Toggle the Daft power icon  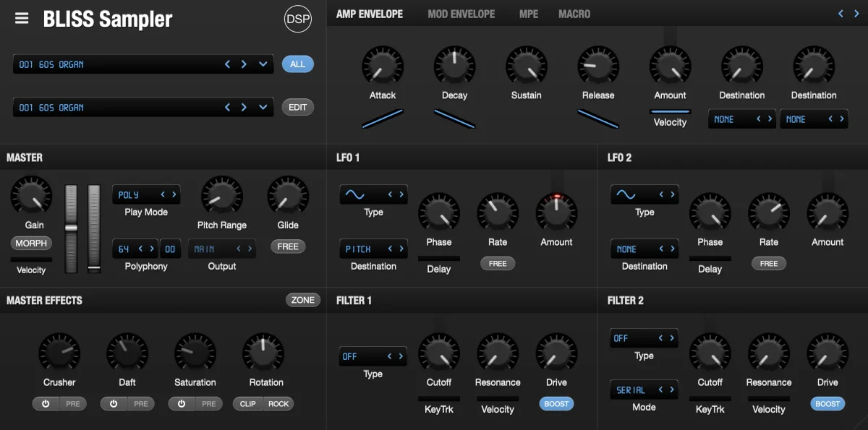coord(114,404)
